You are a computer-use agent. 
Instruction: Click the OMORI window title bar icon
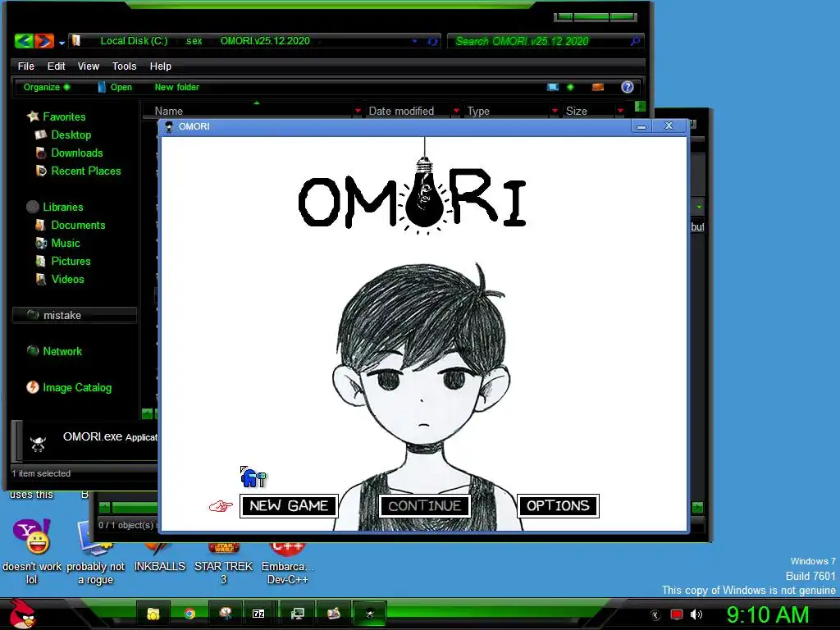click(x=169, y=126)
